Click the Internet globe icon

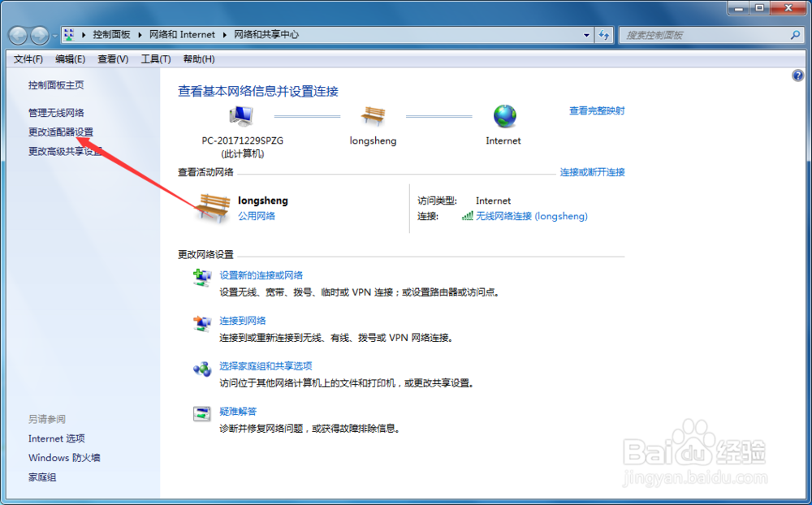pos(503,116)
